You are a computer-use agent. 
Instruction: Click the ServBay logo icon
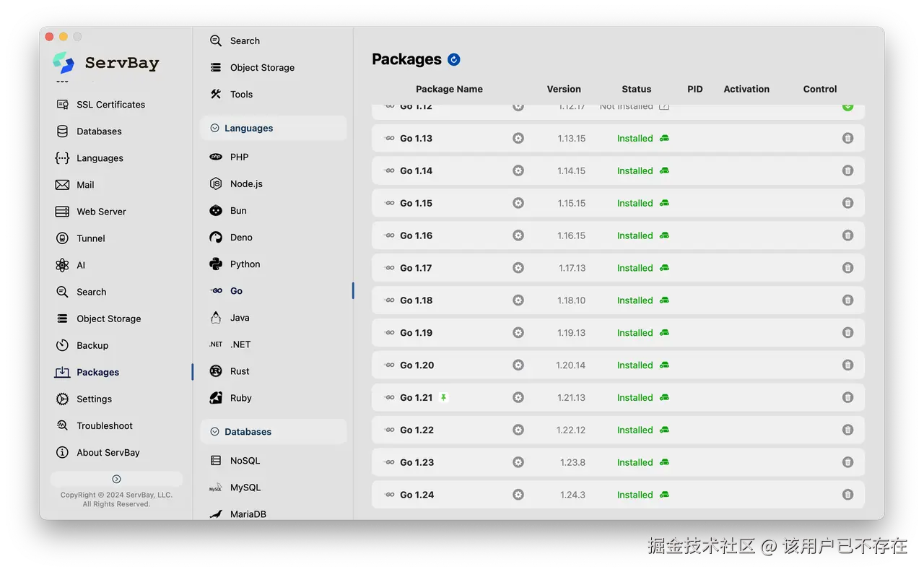pos(64,63)
